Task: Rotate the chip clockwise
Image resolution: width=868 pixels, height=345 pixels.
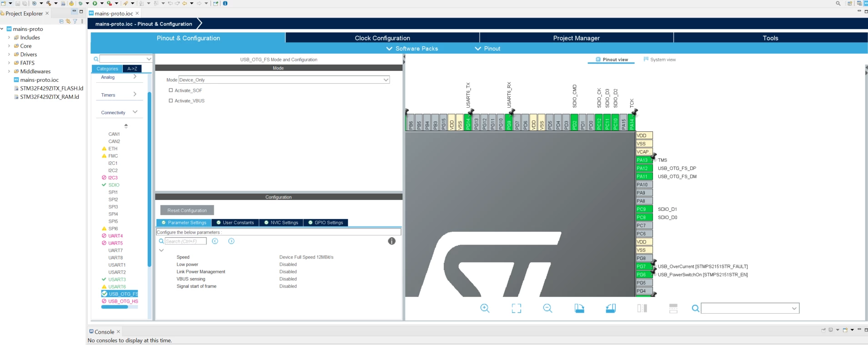Action: pos(579,308)
